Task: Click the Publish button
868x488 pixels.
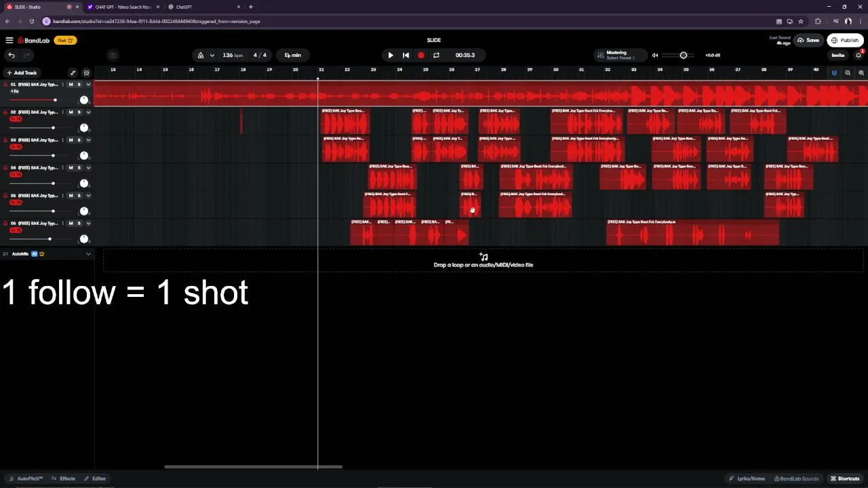Action: tap(845, 41)
